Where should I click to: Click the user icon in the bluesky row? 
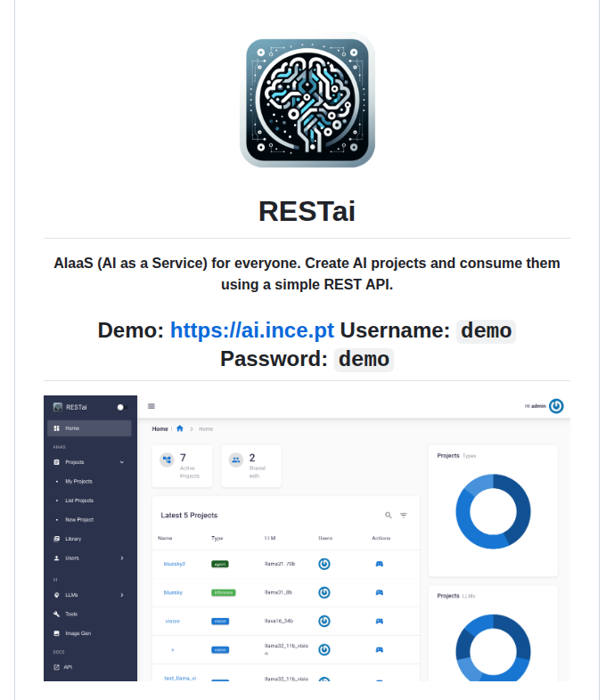(x=324, y=592)
